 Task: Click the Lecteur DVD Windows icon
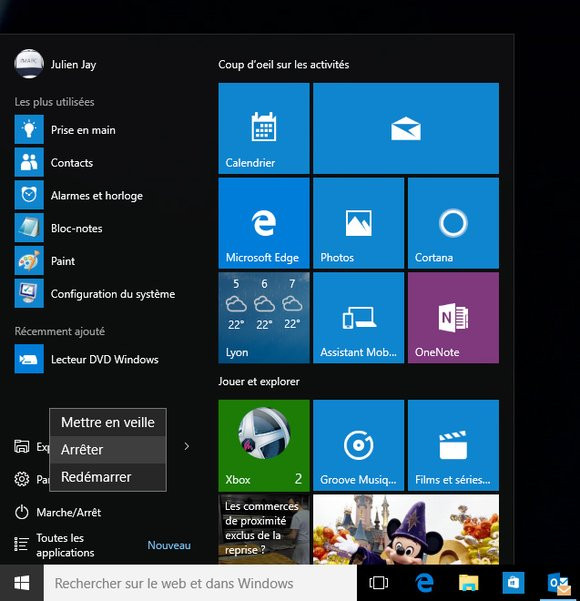click(x=29, y=359)
